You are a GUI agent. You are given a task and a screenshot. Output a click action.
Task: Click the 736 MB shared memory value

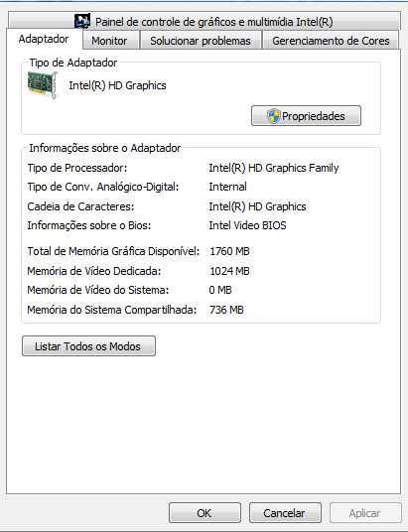tap(226, 310)
